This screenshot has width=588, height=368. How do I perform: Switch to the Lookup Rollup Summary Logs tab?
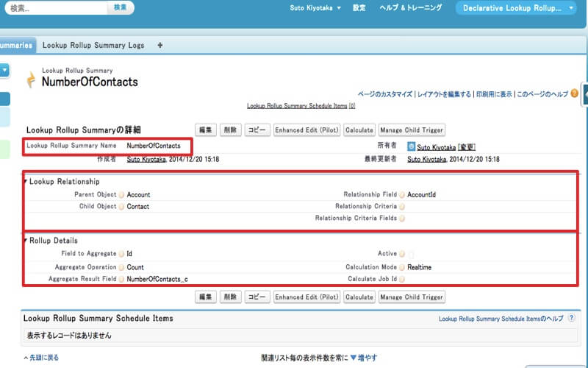click(x=93, y=46)
